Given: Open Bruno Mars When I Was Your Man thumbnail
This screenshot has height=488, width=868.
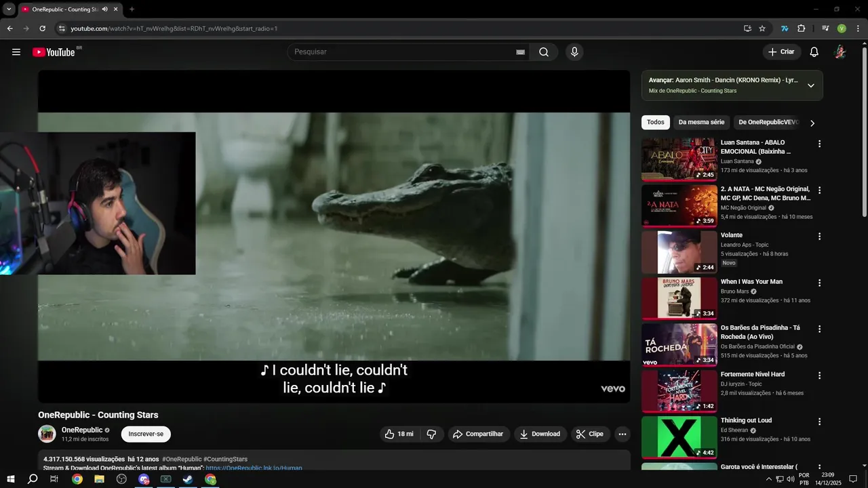Looking at the screenshot, I should coord(679,298).
